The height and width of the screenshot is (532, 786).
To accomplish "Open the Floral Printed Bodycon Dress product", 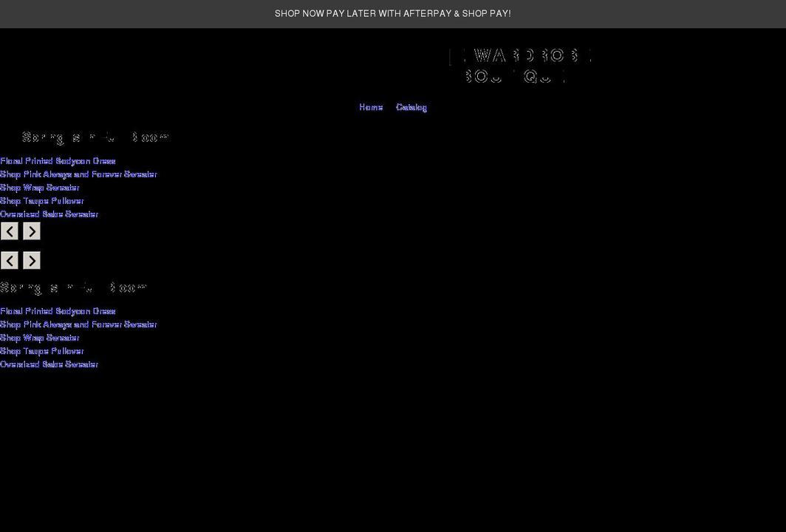I will pyautogui.click(x=58, y=160).
